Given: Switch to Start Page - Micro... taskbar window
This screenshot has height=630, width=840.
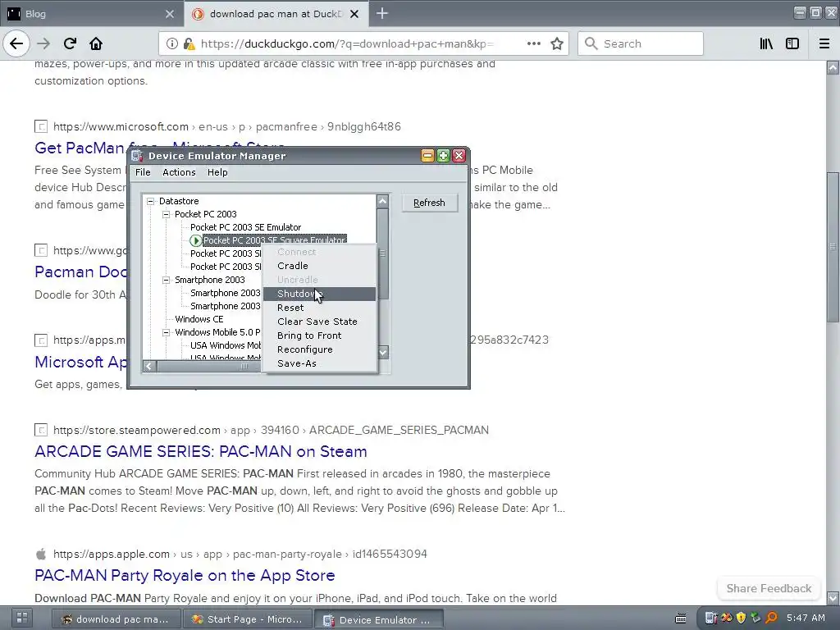Looking at the screenshot, I should pyautogui.click(x=248, y=619).
